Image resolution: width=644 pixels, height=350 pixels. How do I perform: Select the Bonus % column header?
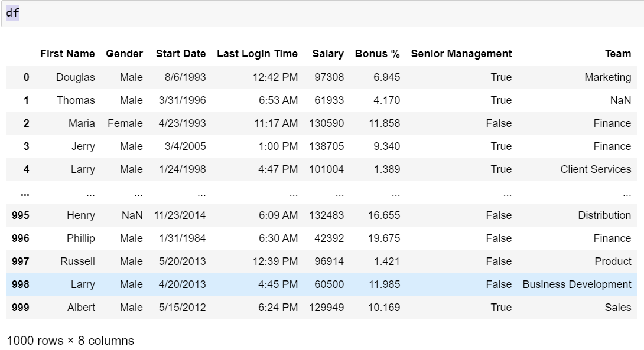(x=378, y=54)
